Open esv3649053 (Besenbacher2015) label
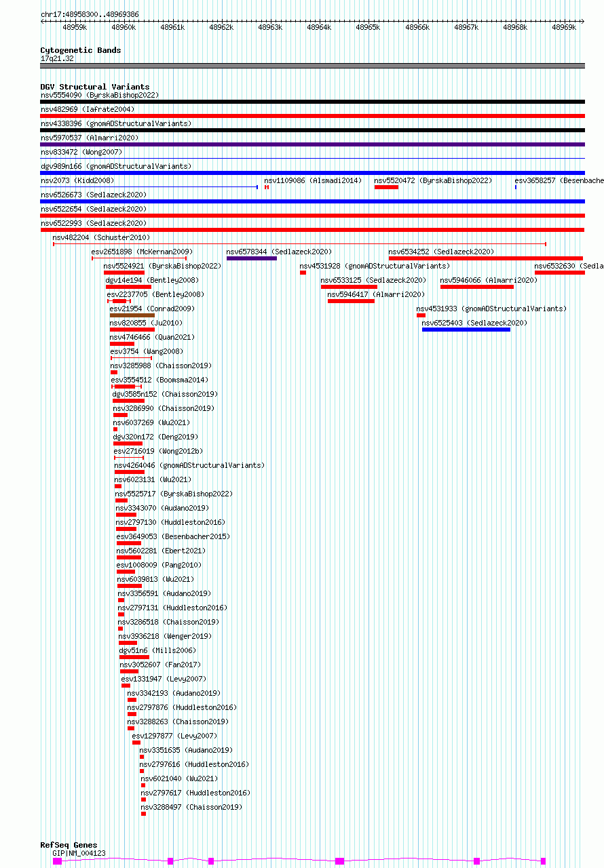 pos(173,536)
